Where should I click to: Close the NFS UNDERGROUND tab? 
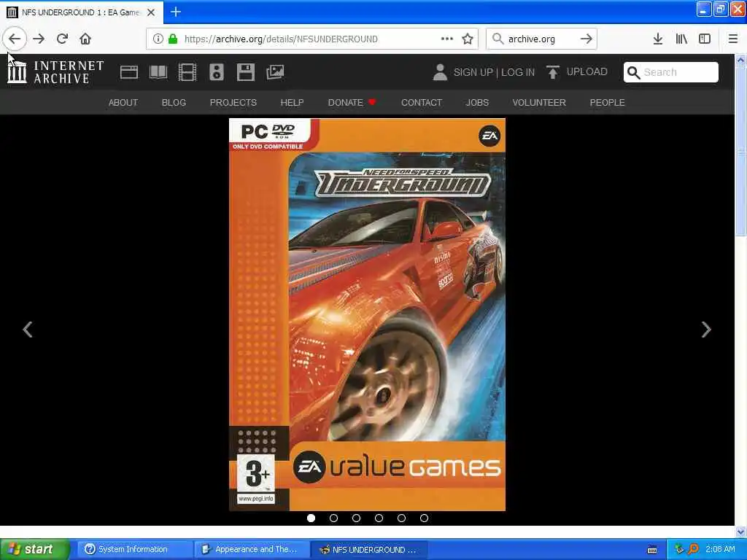[151, 12]
